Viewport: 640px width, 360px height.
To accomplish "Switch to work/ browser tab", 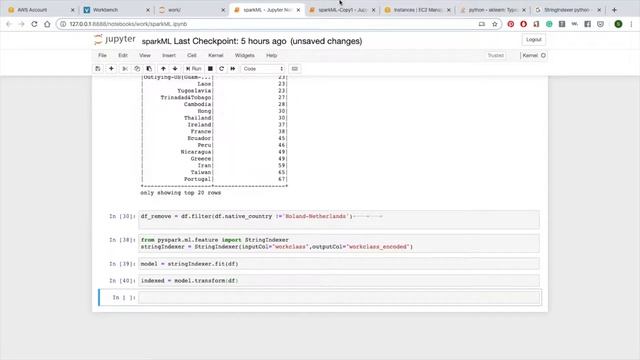I will point(188,10).
